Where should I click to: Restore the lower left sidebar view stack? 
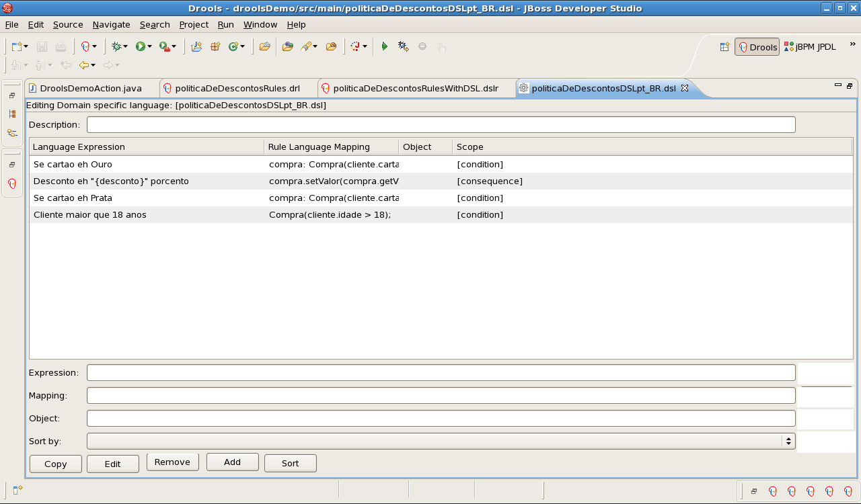12,165
